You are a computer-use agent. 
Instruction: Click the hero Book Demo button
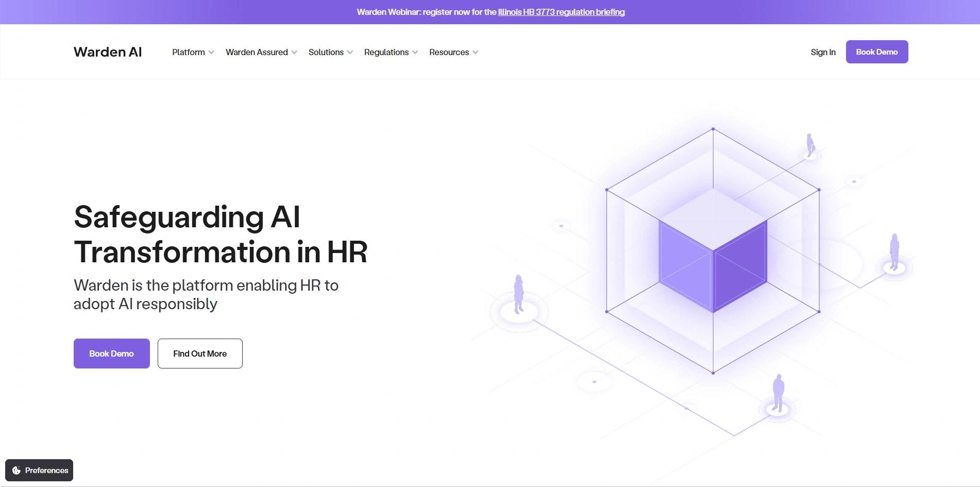112,354
